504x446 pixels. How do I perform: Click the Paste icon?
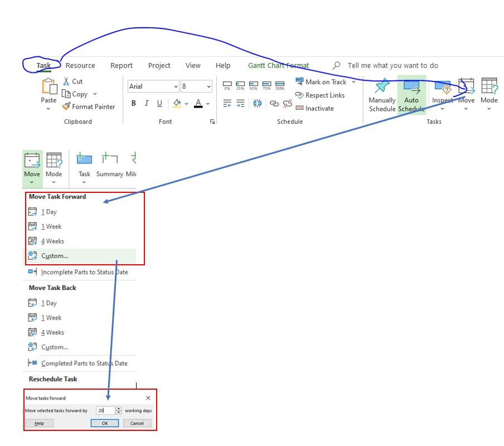point(49,86)
